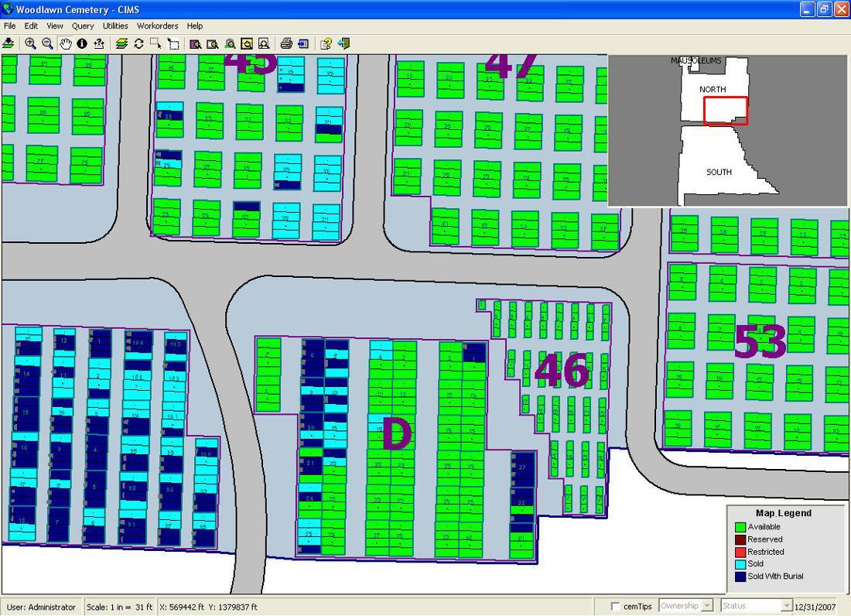Screen dimensions: 851x616
Task: Click the section 53 label on map
Action: (x=759, y=341)
